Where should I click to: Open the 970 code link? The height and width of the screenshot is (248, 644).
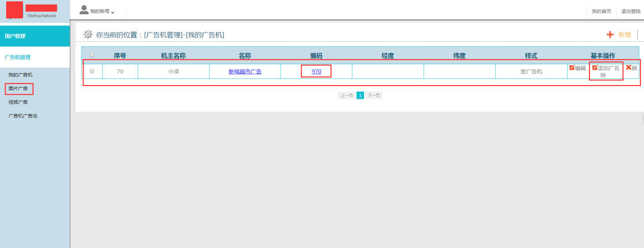tap(316, 72)
